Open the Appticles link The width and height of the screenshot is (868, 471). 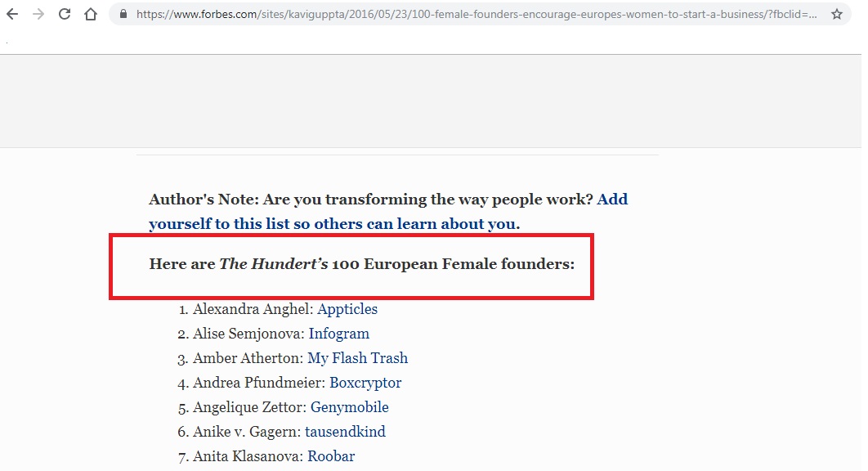point(347,309)
